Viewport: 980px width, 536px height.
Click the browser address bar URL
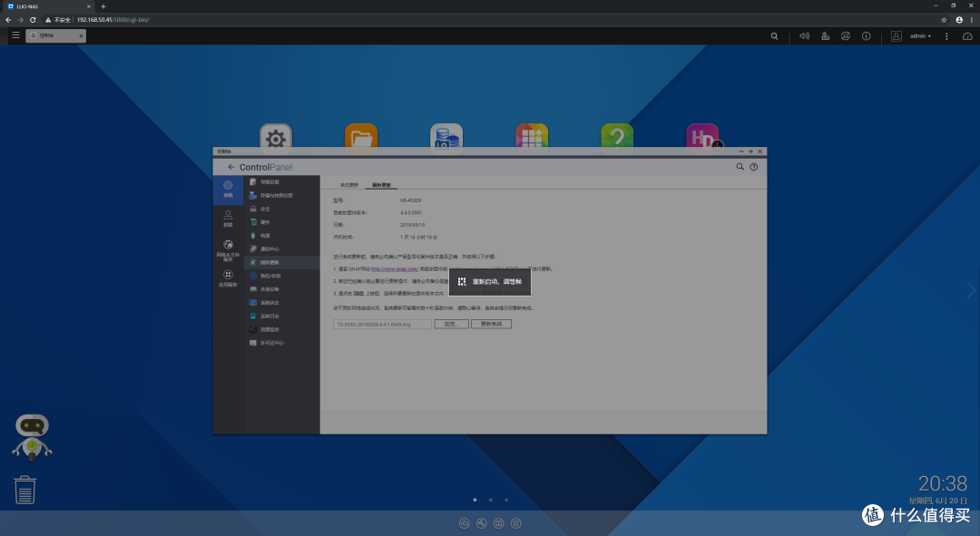pos(113,20)
